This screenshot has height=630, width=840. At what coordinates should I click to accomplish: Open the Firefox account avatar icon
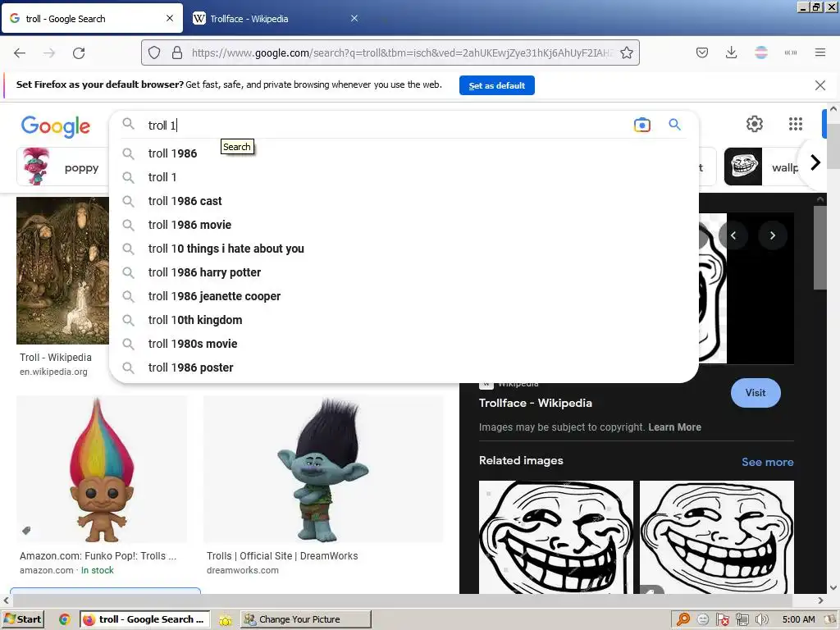coord(760,52)
